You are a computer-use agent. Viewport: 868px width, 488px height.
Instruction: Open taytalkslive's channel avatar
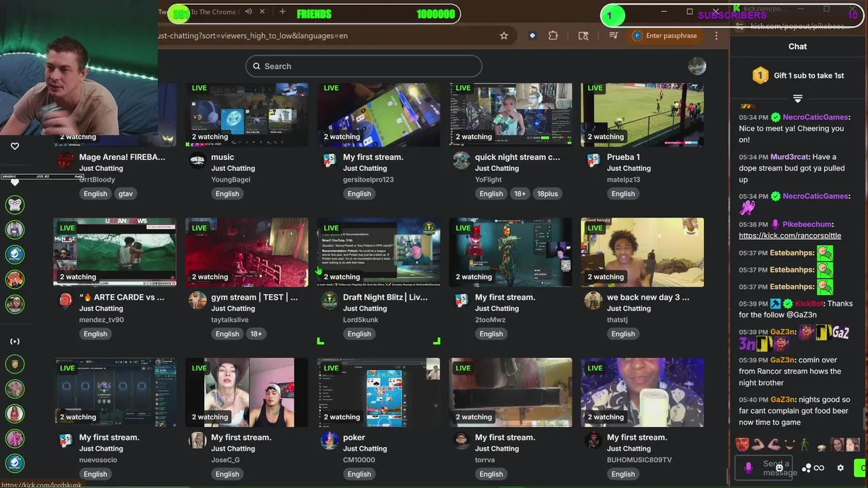197,301
